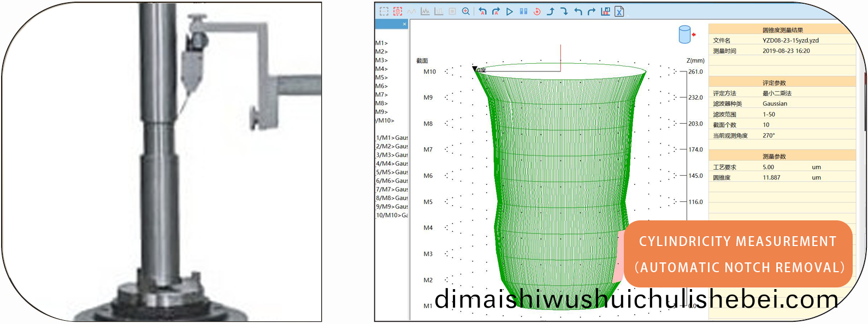Click the rotate-right arrow with letter A
The image size is (868, 324).
(x=496, y=11)
